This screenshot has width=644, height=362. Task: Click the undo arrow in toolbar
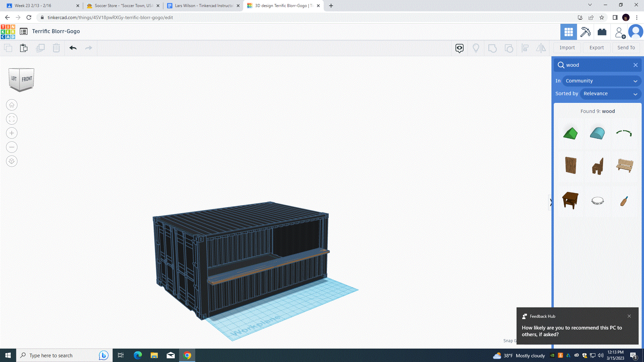tap(73, 48)
